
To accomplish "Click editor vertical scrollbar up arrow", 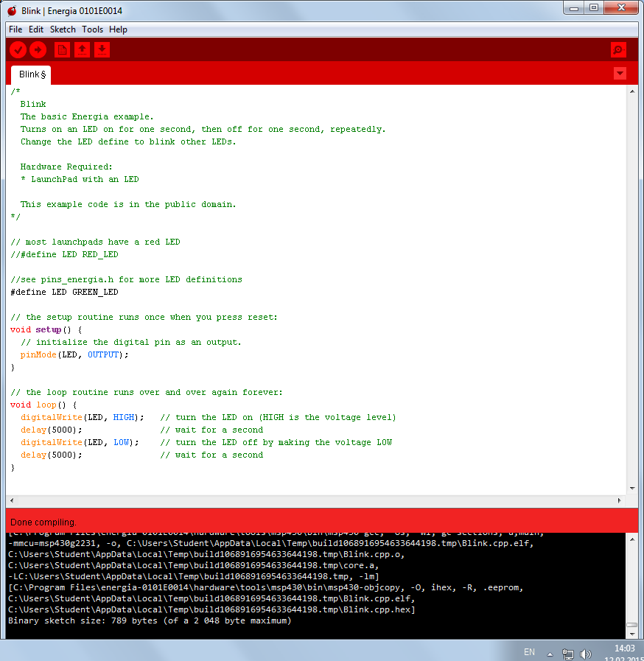I will coord(632,91).
